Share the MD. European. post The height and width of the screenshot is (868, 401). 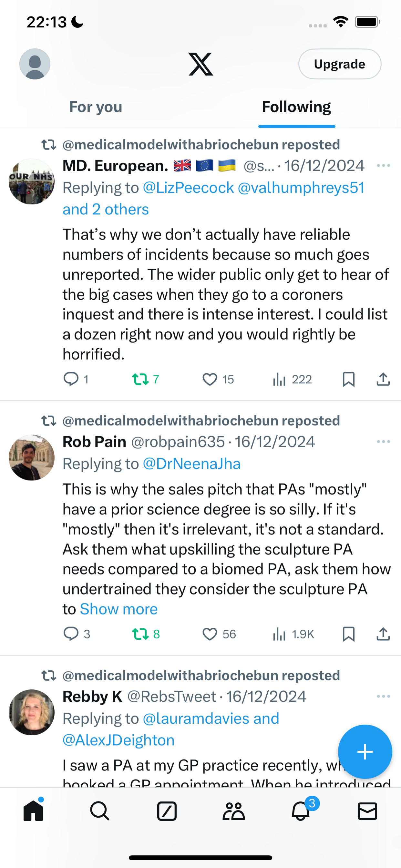[383, 379]
